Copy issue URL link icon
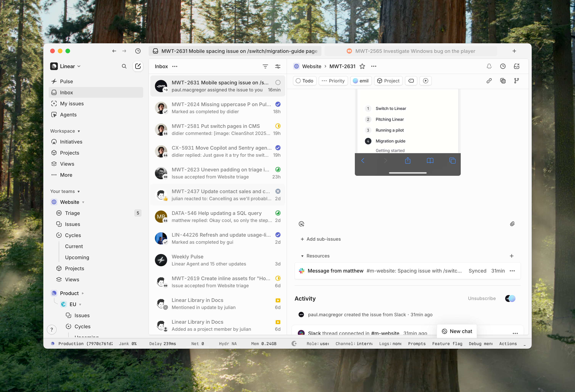This screenshot has width=575, height=392. point(489,81)
